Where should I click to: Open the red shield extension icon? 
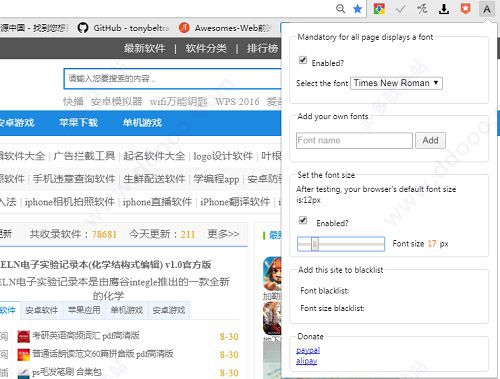pyautogui.click(x=465, y=9)
